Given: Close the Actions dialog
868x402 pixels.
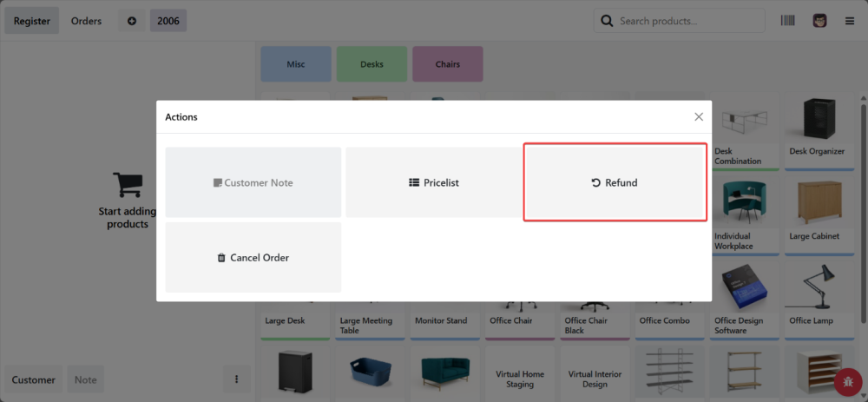Looking at the screenshot, I should pyautogui.click(x=699, y=116).
